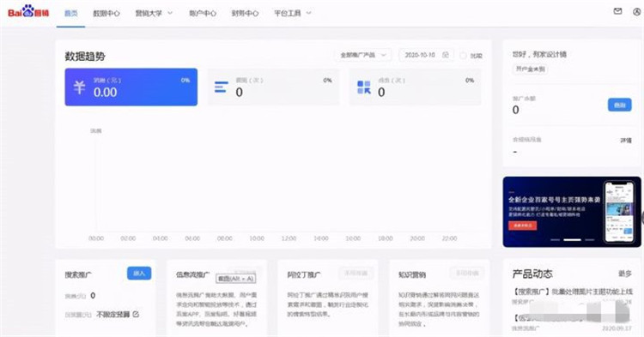The height and width of the screenshot is (337, 644).
Task: Select the 点击 data card
Action: click(415, 87)
